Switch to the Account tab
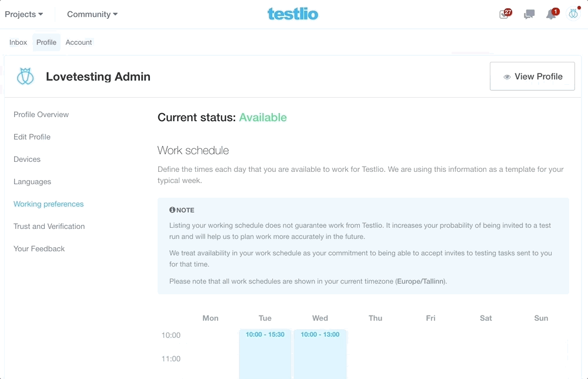This screenshot has height=379, width=588. (79, 42)
